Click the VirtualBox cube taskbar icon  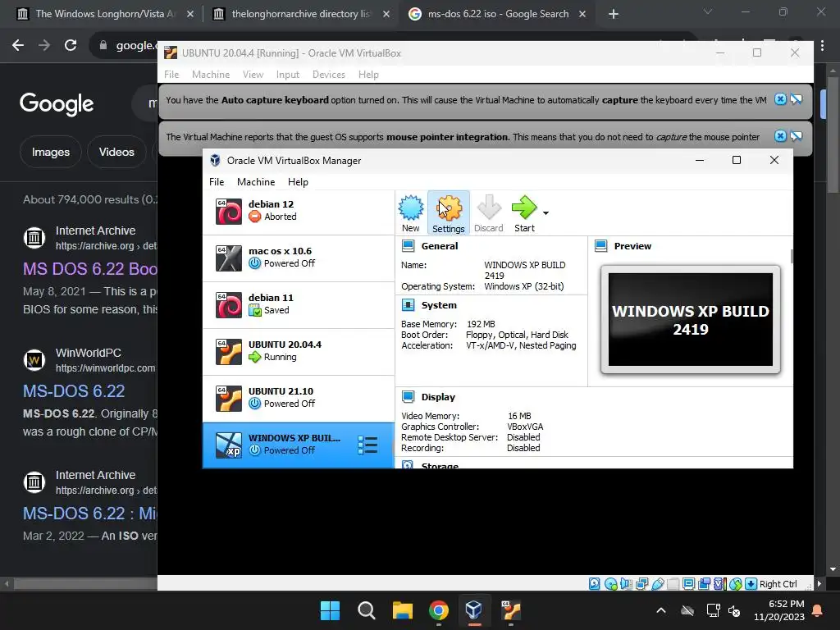[x=474, y=610]
